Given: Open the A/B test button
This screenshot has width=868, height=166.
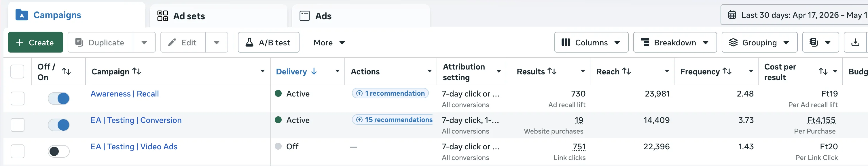Looking at the screenshot, I should (269, 42).
